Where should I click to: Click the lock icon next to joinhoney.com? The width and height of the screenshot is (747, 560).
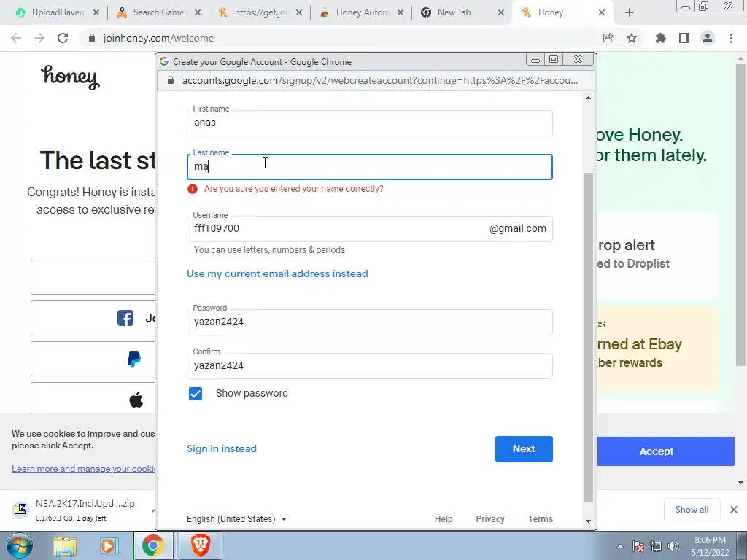coord(92,38)
